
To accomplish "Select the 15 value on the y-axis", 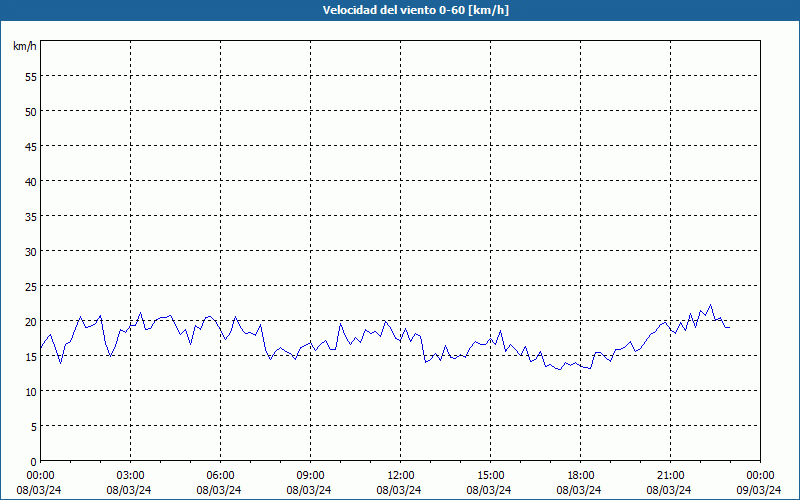I will pos(31,357).
